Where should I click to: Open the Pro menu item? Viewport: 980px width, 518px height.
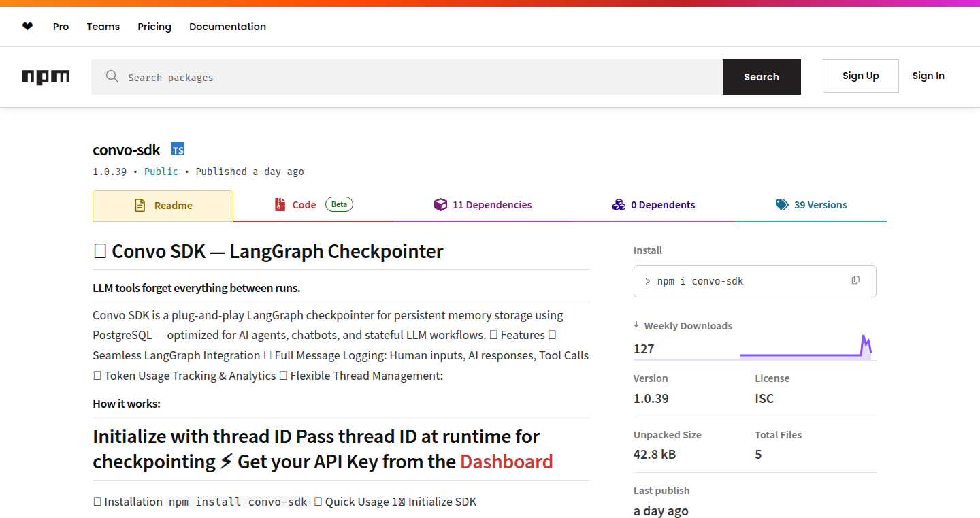[61, 27]
